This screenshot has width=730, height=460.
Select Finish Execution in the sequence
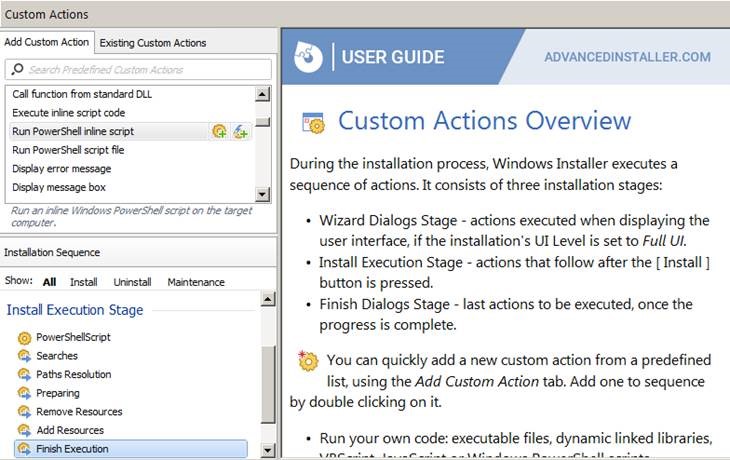pyautogui.click(x=72, y=449)
